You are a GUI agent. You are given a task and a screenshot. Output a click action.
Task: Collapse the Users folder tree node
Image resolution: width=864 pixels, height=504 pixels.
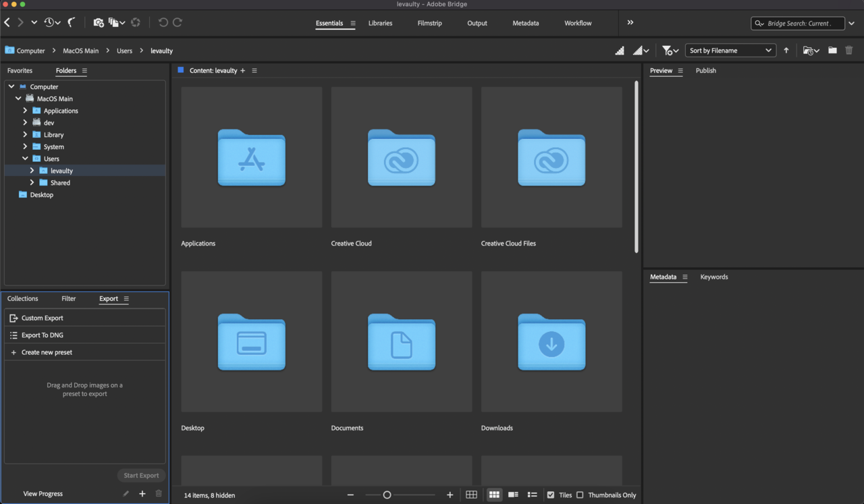click(25, 159)
